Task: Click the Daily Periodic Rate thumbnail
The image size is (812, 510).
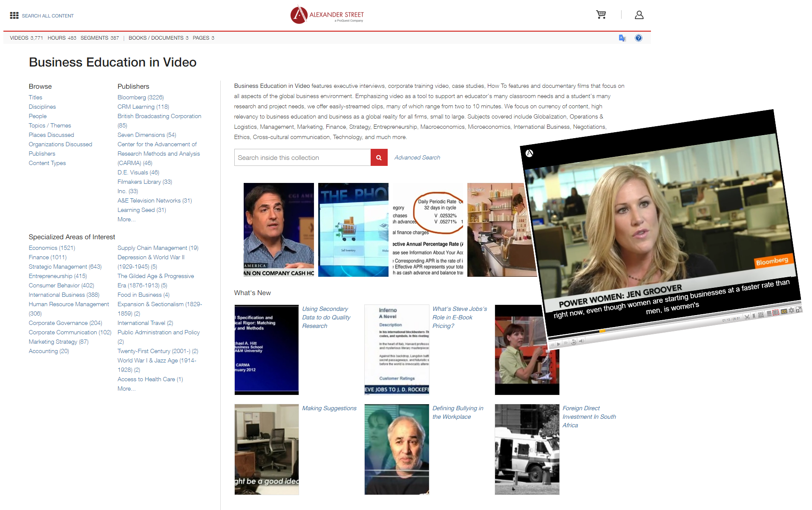Action: (428, 230)
